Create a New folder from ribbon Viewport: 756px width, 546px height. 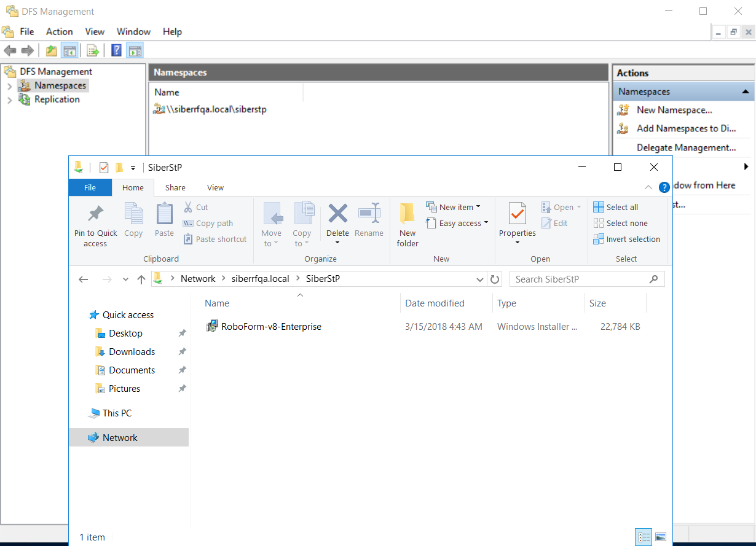point(407,225)
